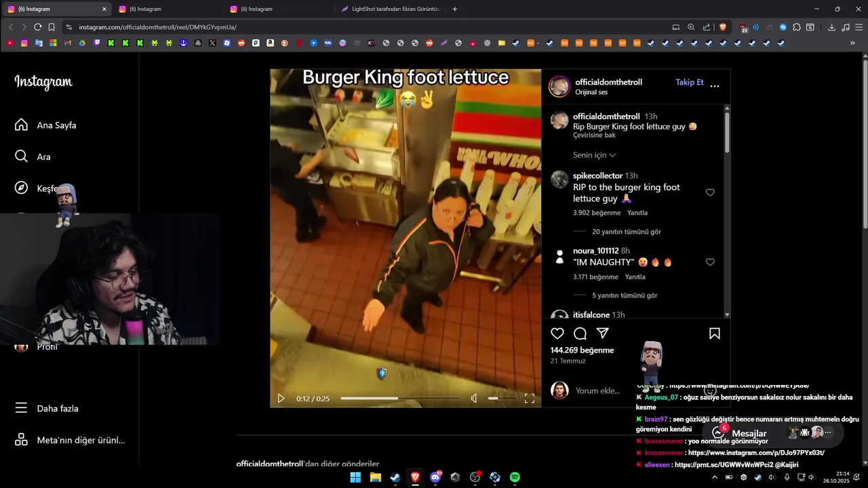Save the reel with bookmark icon
The image size is (868, 488).
tap(714, 333)
